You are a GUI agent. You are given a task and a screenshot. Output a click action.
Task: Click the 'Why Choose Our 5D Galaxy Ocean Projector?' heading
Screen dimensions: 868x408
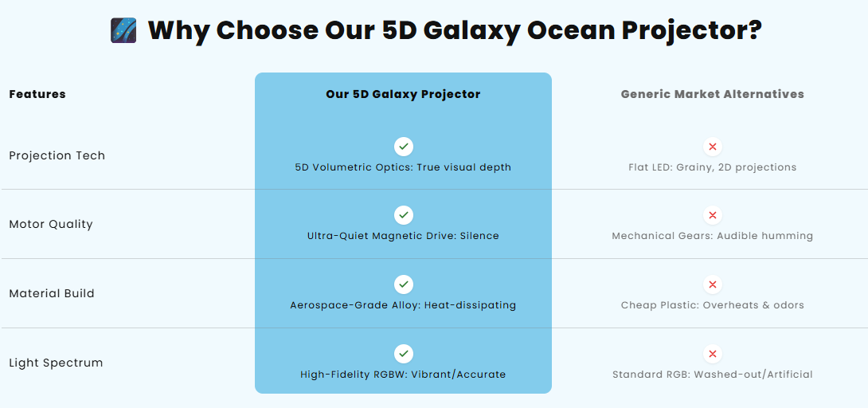point(455,30)
